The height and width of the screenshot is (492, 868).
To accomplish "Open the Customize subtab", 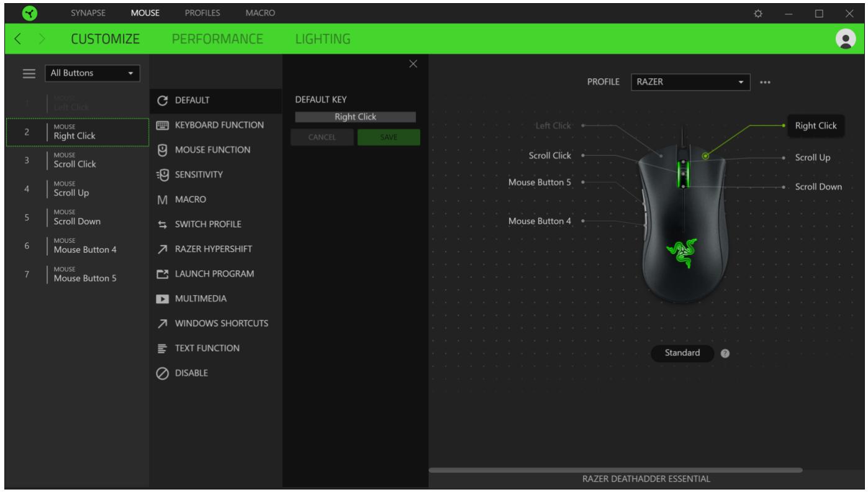I will pos(104,39).
